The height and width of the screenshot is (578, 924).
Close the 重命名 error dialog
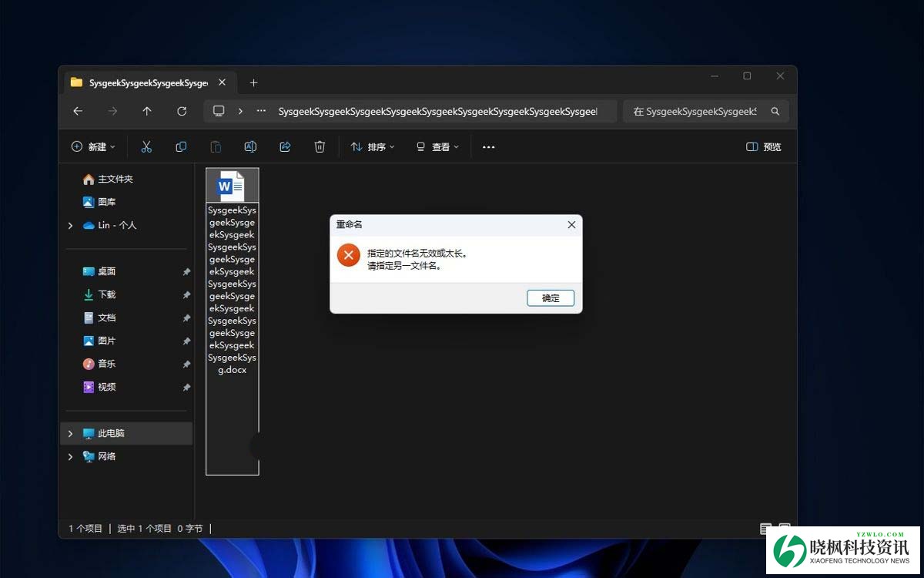coord(571,225)
